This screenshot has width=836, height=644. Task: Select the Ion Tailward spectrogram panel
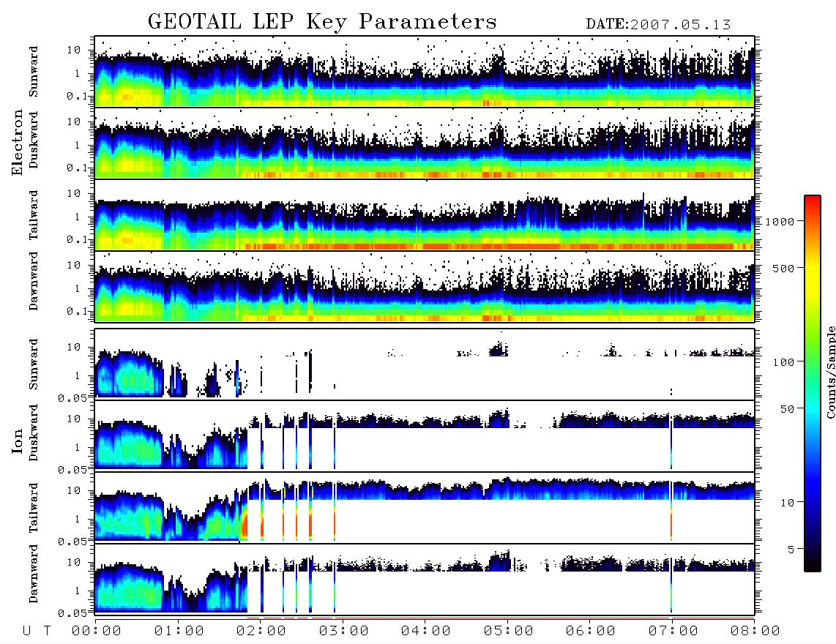point(425,508)
